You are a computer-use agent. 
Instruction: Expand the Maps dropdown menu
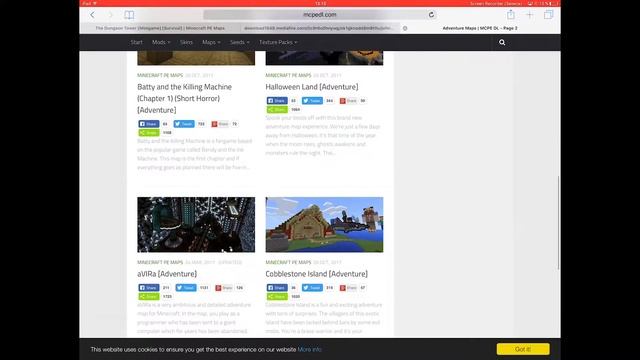(211, 42)
